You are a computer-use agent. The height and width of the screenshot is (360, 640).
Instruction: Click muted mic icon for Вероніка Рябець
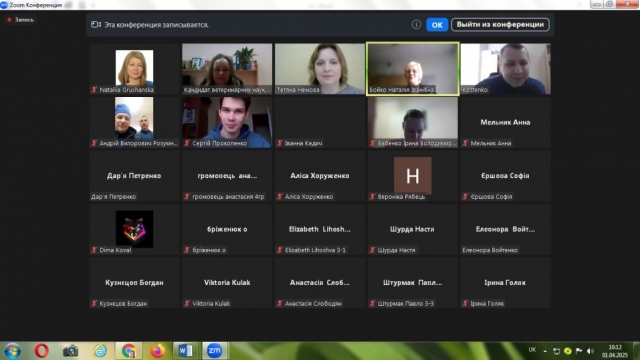coord(372,197)
